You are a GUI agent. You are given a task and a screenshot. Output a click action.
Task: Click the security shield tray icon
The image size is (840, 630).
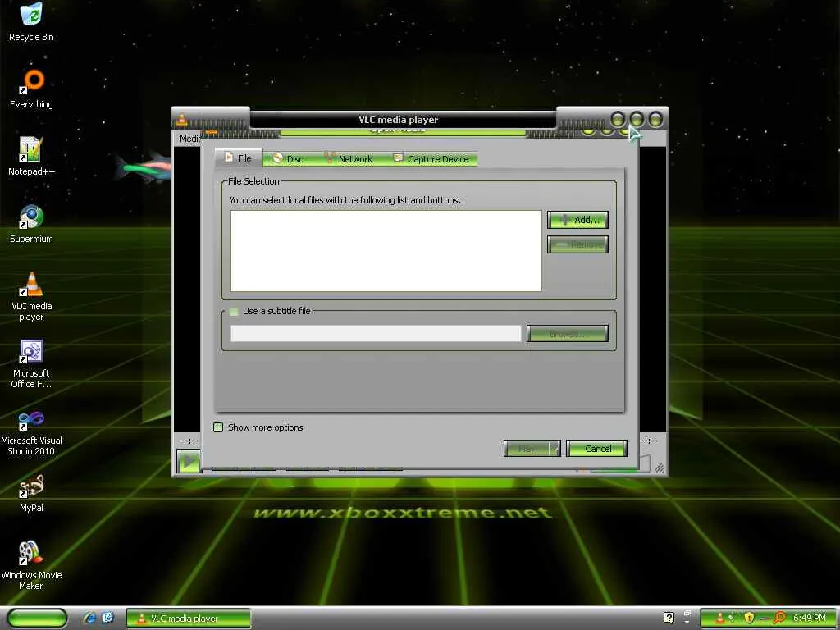[749, 618]
